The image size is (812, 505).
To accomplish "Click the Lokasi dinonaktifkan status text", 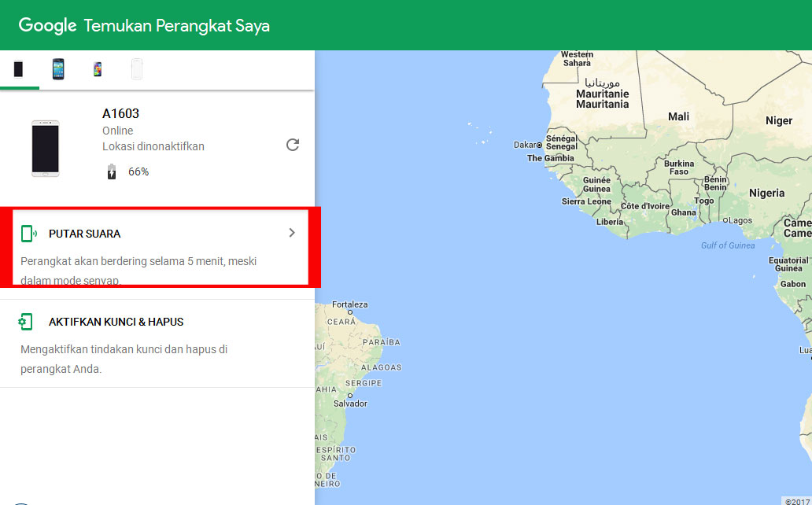I will pos(153,146).
